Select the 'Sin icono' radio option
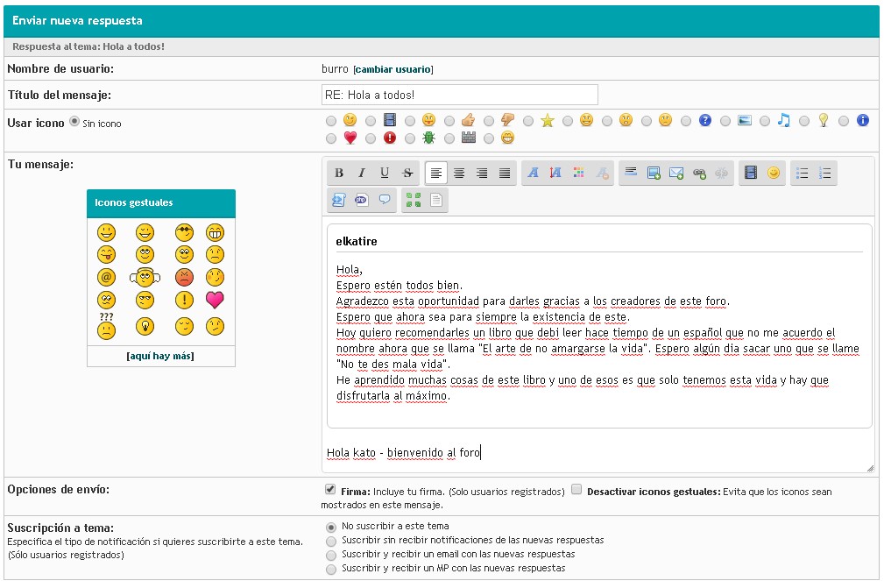This screenshot has height=588, width=884. (x=74, y=122)
